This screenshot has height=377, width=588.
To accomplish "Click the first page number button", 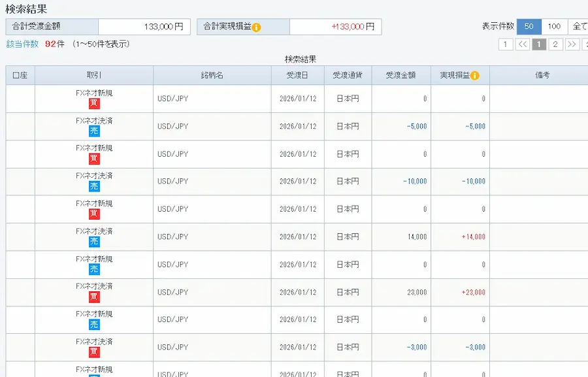I will click(x=506, y=44).
